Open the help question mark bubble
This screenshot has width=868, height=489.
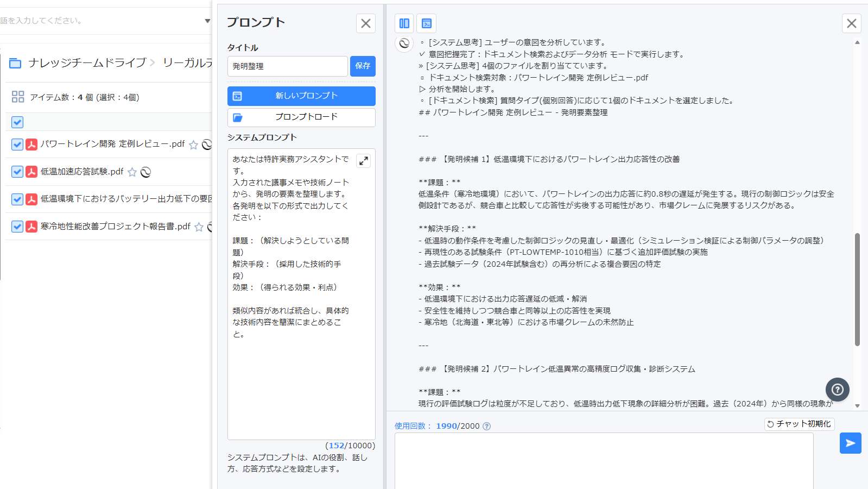pos(837,390)
